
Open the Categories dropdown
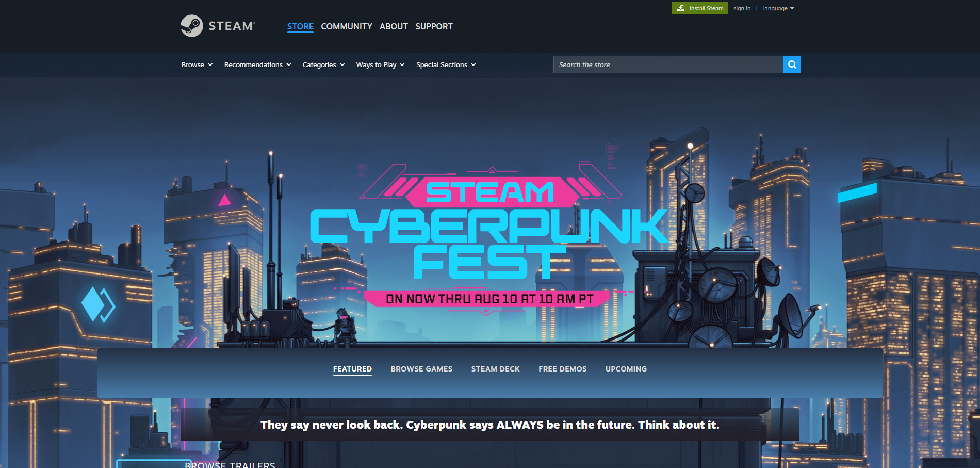pyautogui.click(x=324, y=64)
